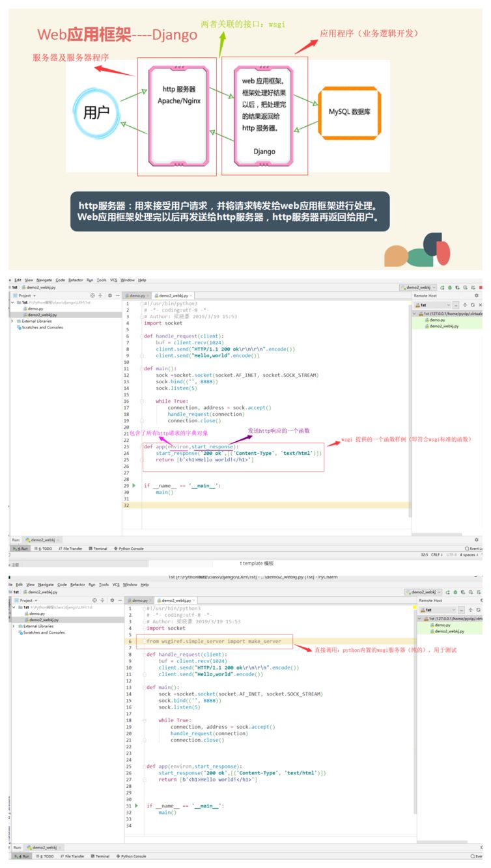The height and width of the screenshot is (868, 491).
Task: Open the Refactor menu in upper PyCharm window
Action: click(77, 280)
